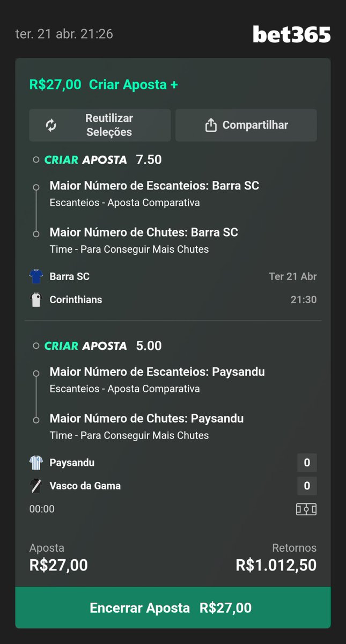The image size is (346, 644).
Task: Select Maior Número de Escanteios: Barra SC
Action: pyautogui.click(x=154, y=186)
